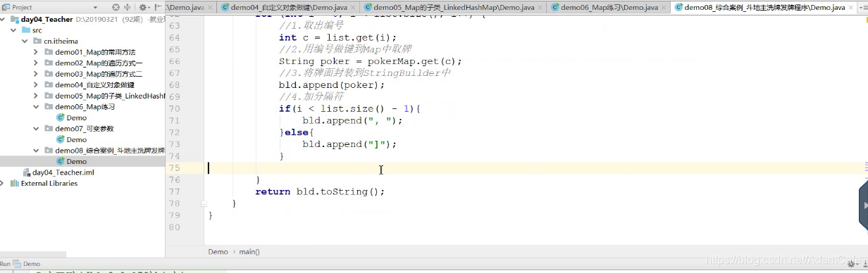Select demo03_Map的遍历方式二 package row

click(x=82, y=74)
